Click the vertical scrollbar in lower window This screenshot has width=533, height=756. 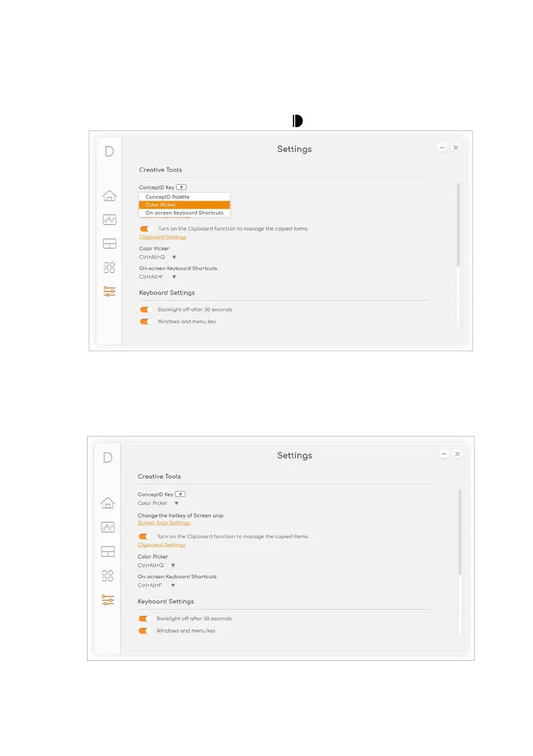461,533
